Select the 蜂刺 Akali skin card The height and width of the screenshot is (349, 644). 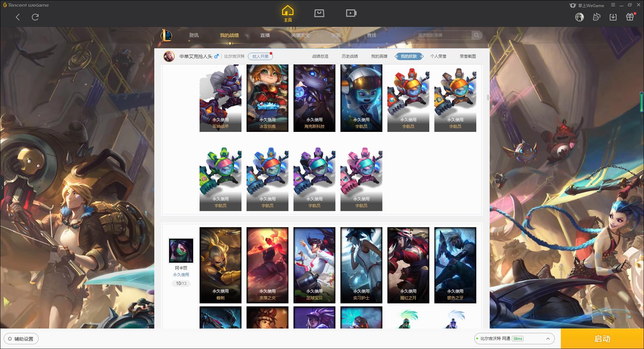(220, 265)
